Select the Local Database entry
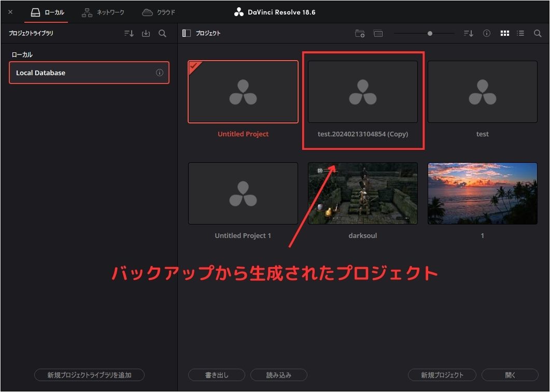The width and height of the screenshot is (550, 392). (78, 73)
